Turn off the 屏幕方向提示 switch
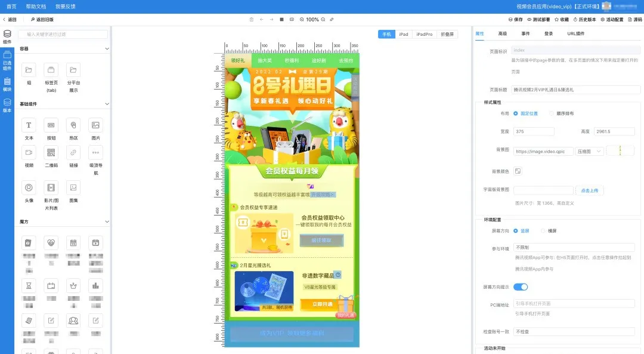 (x=521, y=287)
